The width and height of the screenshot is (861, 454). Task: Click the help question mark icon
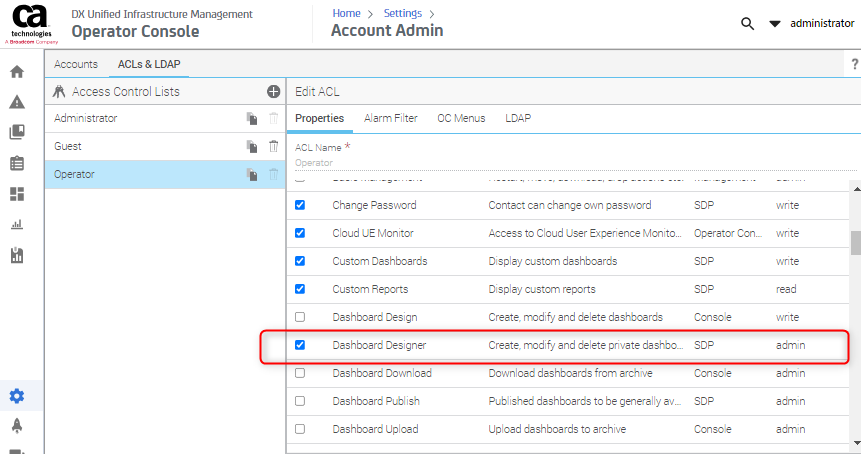(x=854, y=64)
